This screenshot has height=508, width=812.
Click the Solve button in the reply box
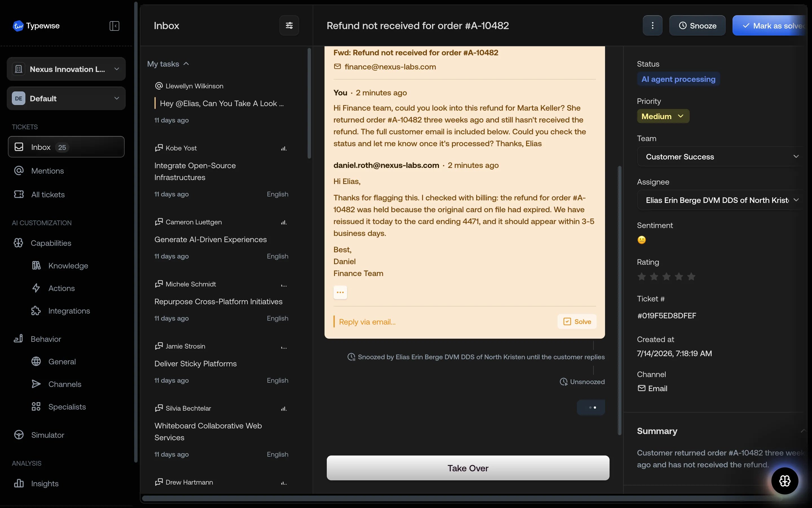[x=577, y=321]
